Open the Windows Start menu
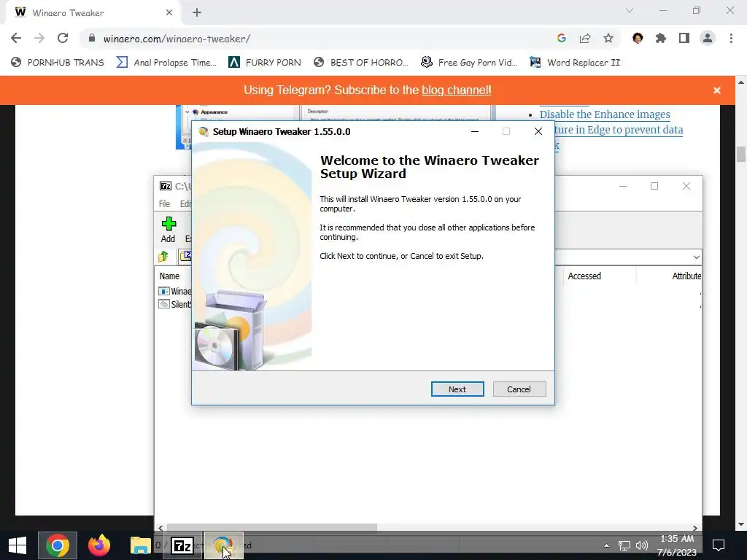Screen dimensions: 747x560 (18, 545)
